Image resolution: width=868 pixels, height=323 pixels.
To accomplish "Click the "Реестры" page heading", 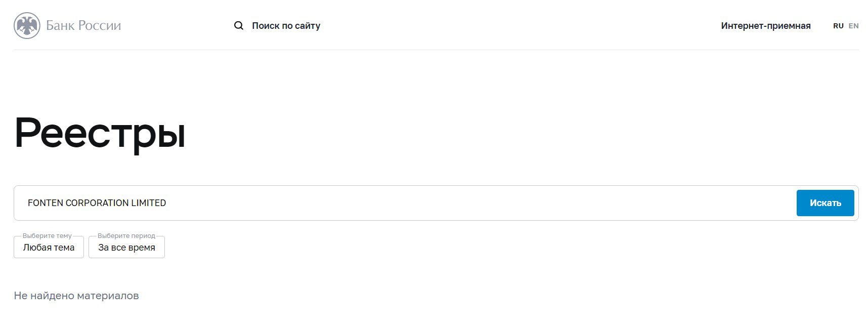I will (100, 133).
